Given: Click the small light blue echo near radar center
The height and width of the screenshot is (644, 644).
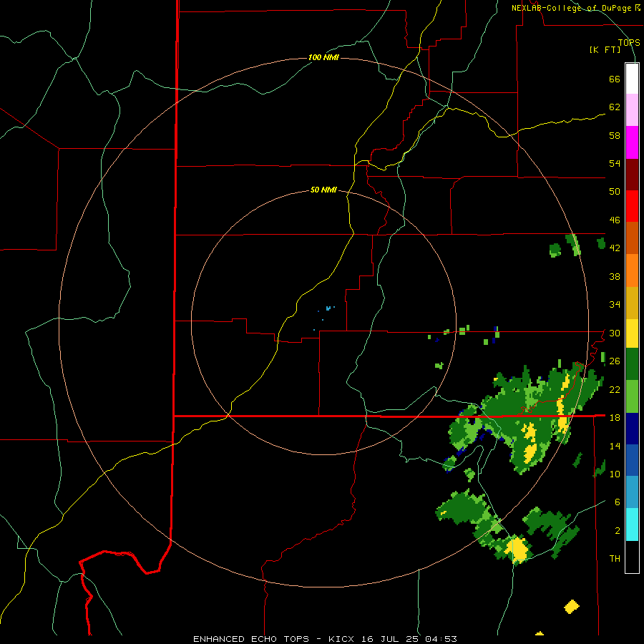Looking at the screenshot, I should pyautogui.click(x=328, y=308).
